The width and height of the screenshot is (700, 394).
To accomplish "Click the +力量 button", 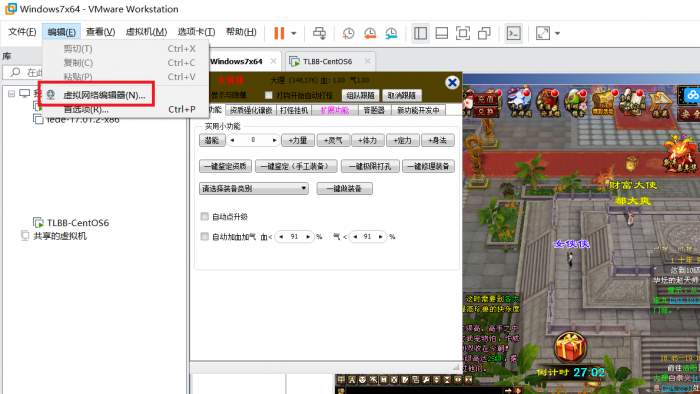I will (x=298, y=140).
